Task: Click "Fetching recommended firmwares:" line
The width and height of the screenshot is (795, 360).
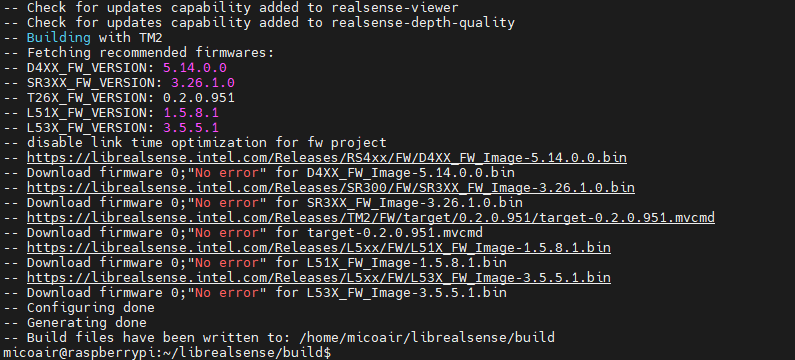Action: point(138,53)
